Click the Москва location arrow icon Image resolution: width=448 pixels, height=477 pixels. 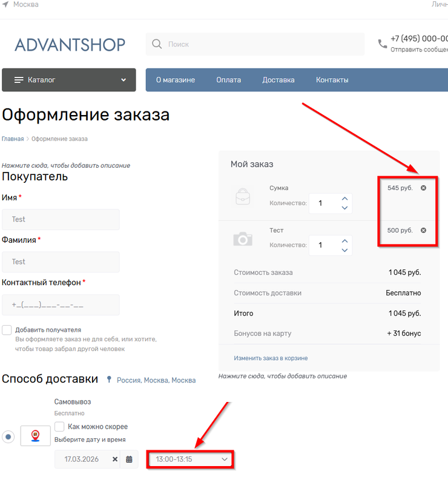pyautogui.click(x=5, y=5)
